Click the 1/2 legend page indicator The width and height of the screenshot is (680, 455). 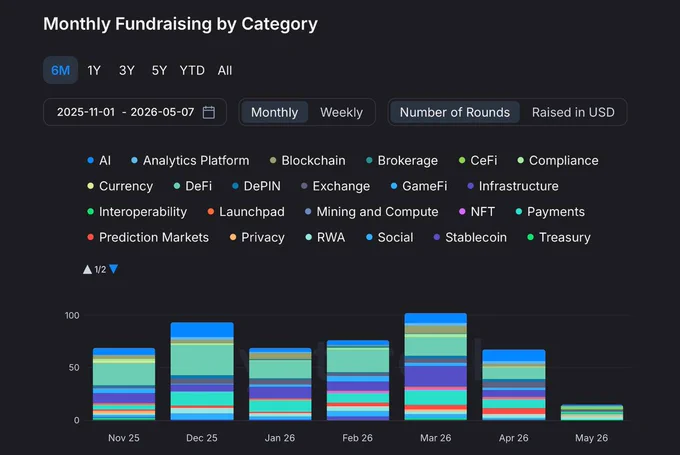100,270
